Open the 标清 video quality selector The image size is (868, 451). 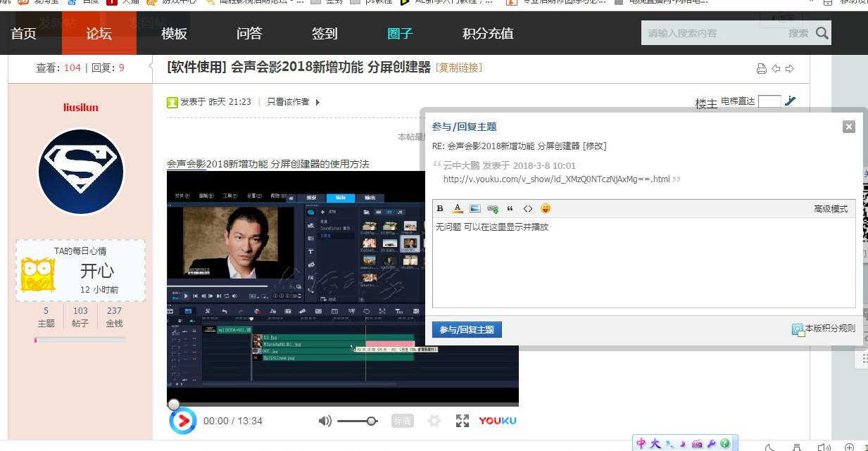[402, 421]
